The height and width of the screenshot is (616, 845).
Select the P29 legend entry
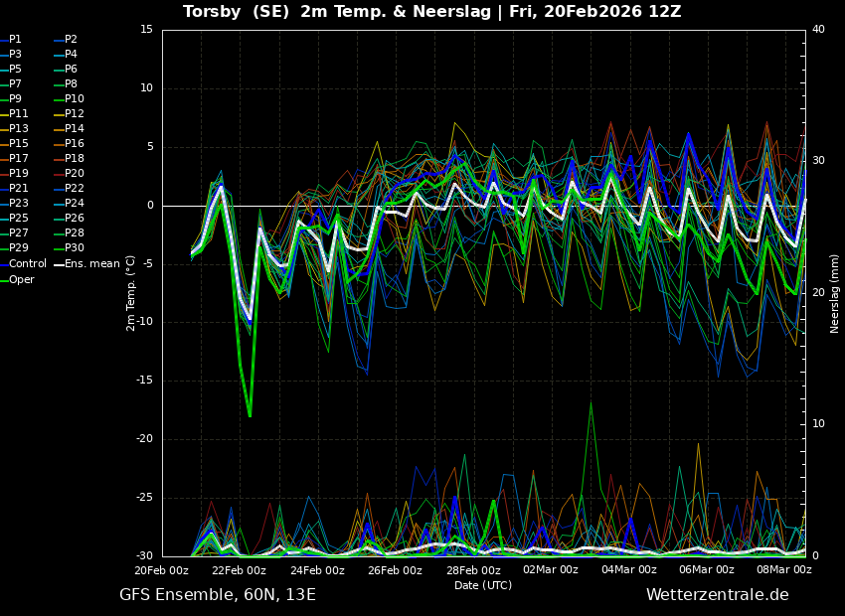tap(18, 248)
